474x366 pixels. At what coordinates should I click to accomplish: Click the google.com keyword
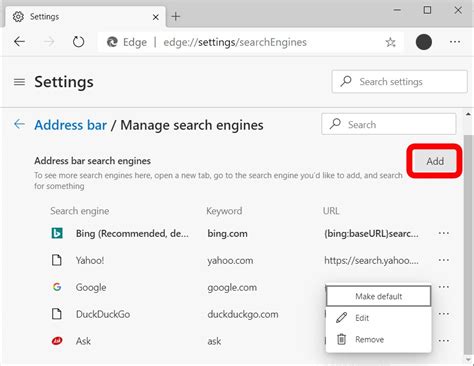point(232,287)
